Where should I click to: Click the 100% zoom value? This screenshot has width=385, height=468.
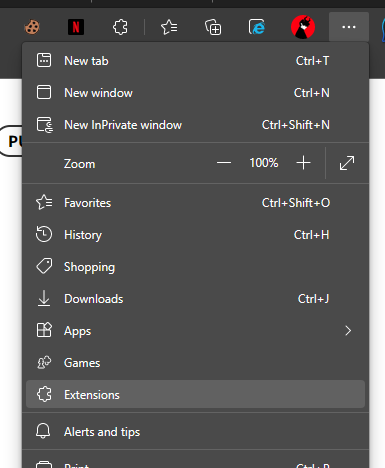click(x=264, y=163)
